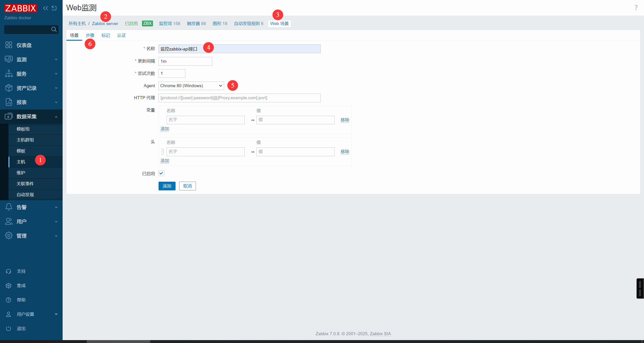Open help via top-right question mark

(636, 8)
